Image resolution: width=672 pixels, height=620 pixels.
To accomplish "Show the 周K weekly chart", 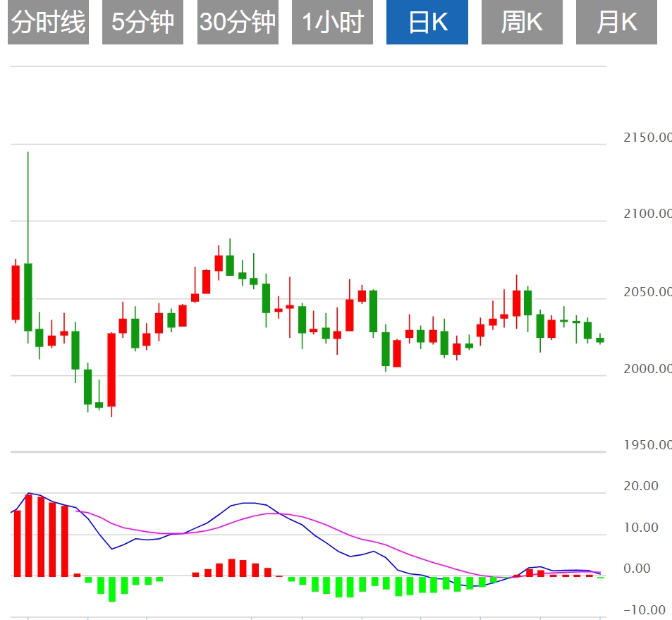I will click(x=522, y=23).
